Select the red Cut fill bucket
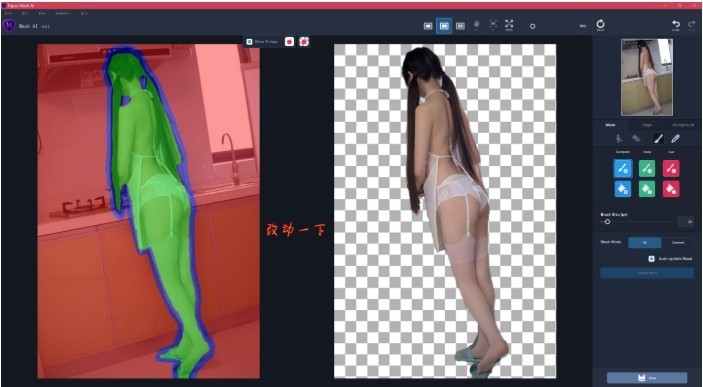This screenshot has height=387, width=703. coord(671,189)
